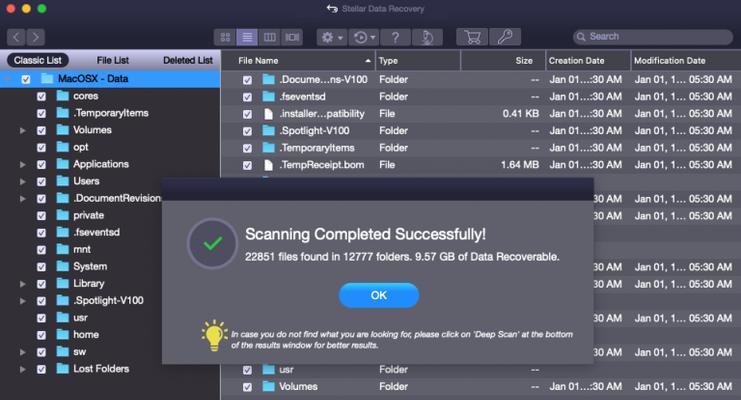Switch to icon grid view
This screenshot has width=741, height=400.
[225, 37]
